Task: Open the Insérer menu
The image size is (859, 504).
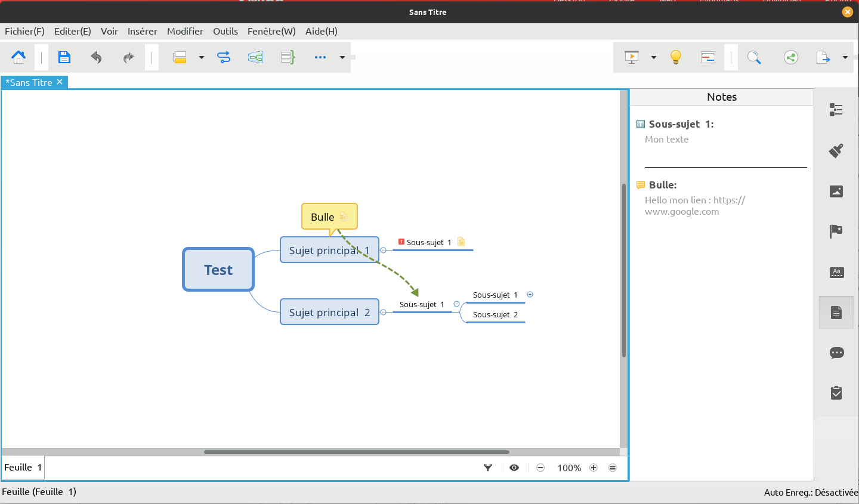Action: tap(143, 31)
